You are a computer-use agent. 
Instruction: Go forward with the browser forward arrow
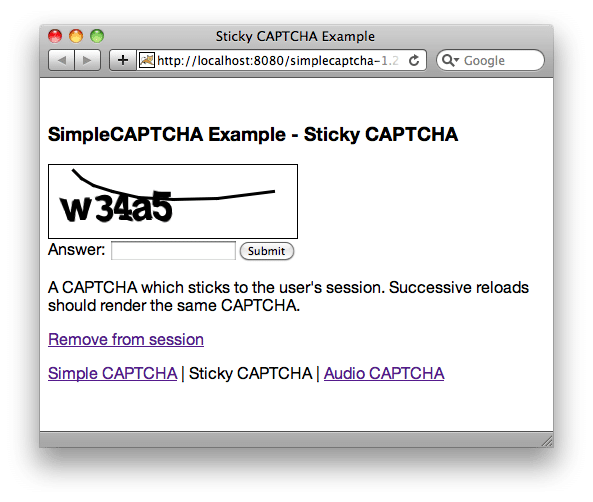point(88,60)
